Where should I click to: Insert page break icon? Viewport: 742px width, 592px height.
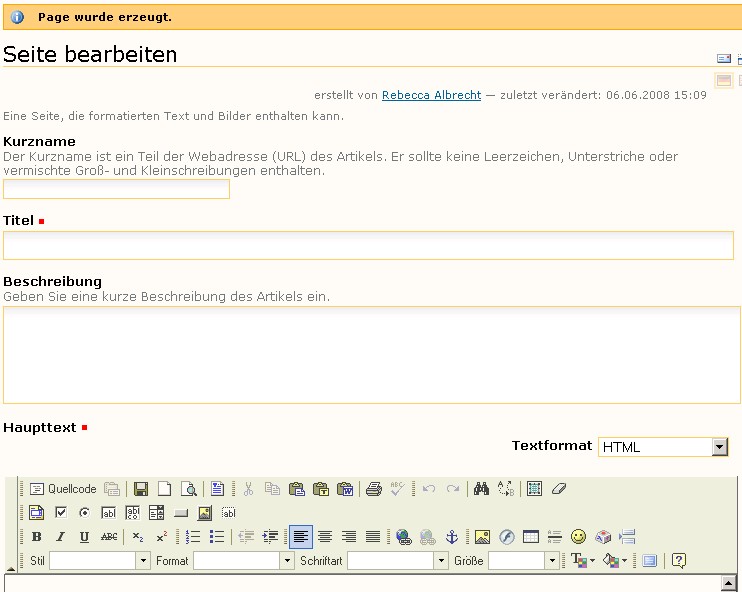tap(627, 537)
